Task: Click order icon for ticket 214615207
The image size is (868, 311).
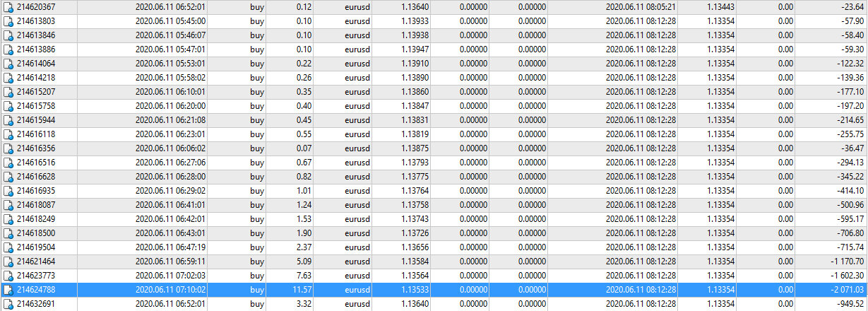Action: pos(8,92)
